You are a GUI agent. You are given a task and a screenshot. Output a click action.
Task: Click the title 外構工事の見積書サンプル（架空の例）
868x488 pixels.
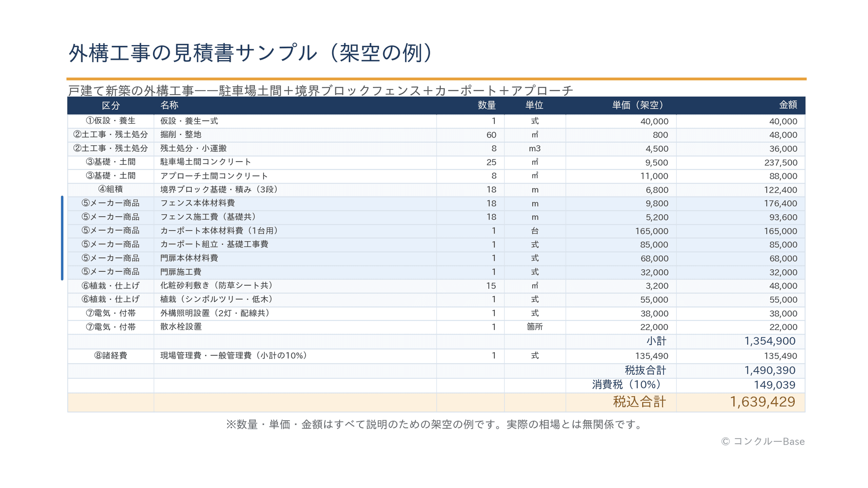[x=251, y=53]
